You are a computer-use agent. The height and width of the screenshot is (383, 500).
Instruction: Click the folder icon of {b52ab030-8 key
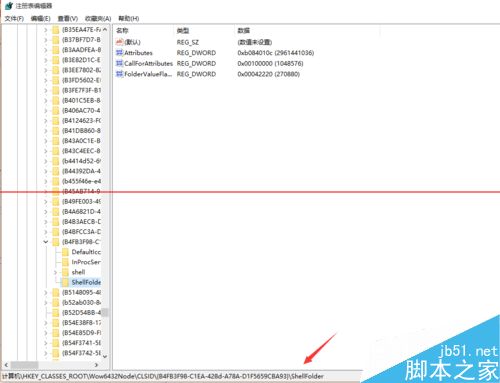[x=56, y=302]
